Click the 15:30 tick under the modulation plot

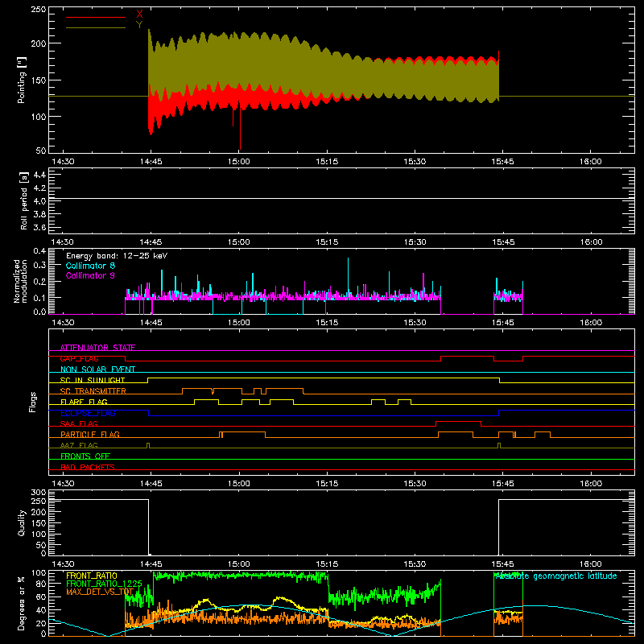(415, 323)
